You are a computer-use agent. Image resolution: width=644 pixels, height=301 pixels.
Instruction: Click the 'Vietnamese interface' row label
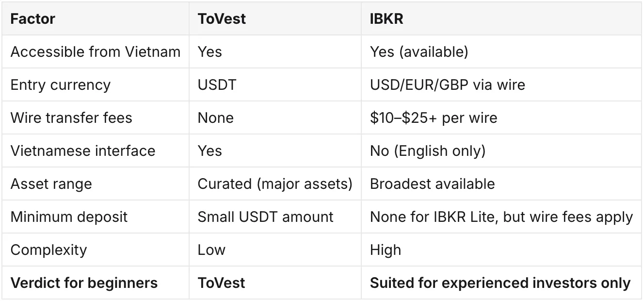83,151
